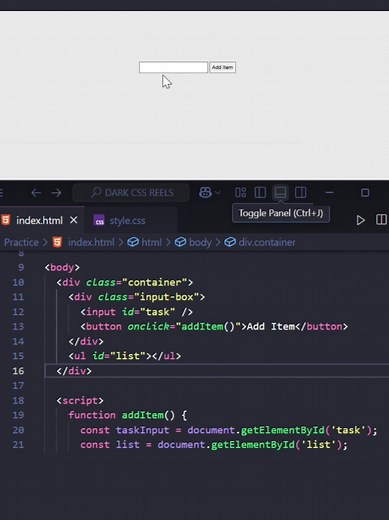Screen dimensions: 389x520
Task: Open the DARK CSS REELS search box
Action: coord(131,193)
